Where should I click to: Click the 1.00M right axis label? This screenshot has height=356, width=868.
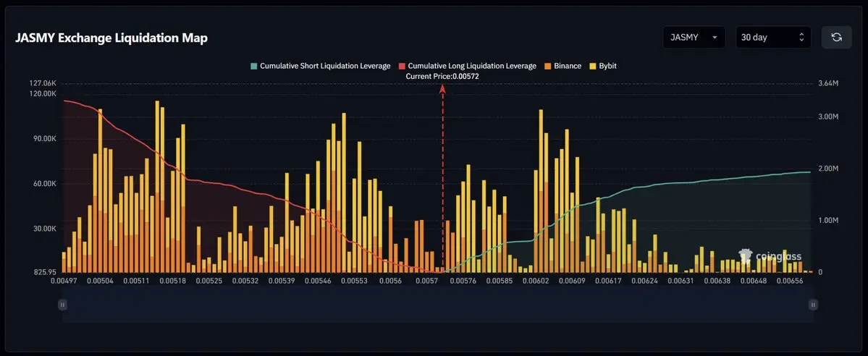click(x=828, y=221)
